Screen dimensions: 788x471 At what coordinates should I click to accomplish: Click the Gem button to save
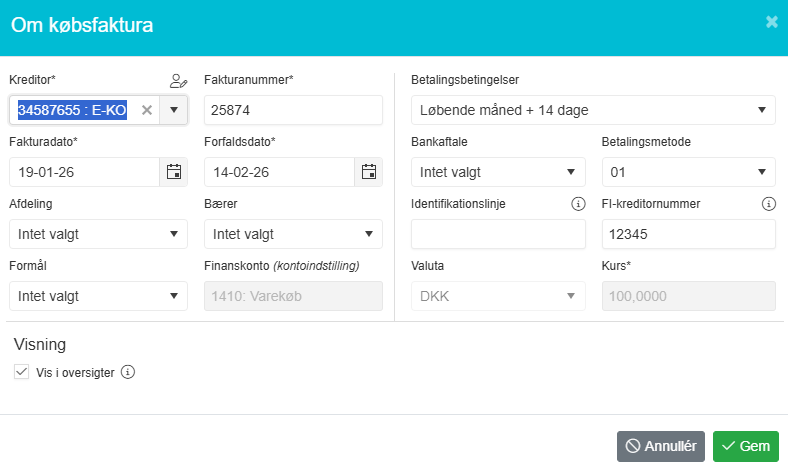745,446
